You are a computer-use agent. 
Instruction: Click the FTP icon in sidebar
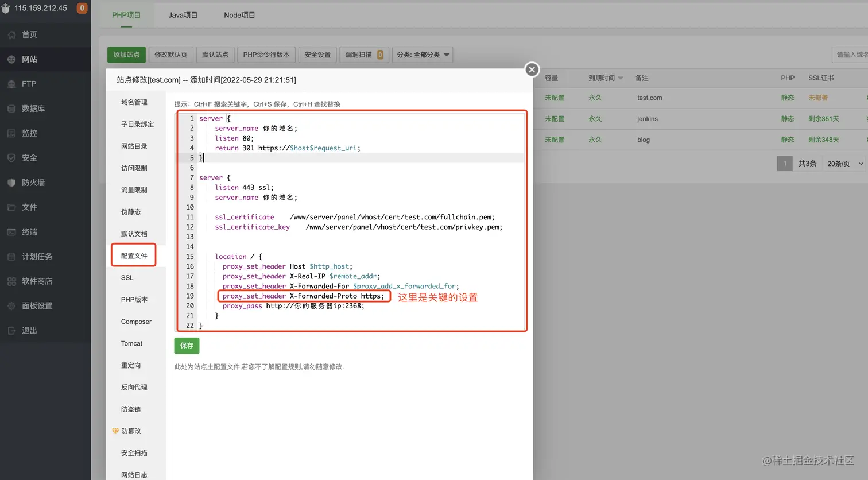click(11, 84)
